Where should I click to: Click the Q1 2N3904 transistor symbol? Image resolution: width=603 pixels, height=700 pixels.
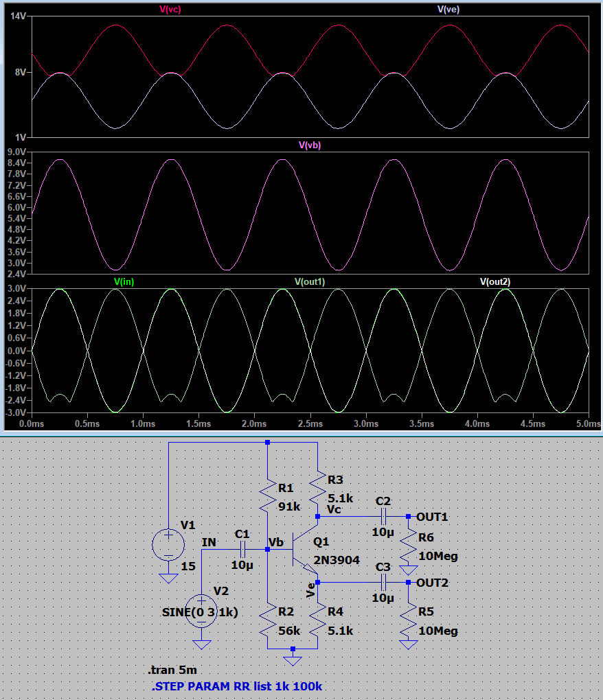pos(304,549)
